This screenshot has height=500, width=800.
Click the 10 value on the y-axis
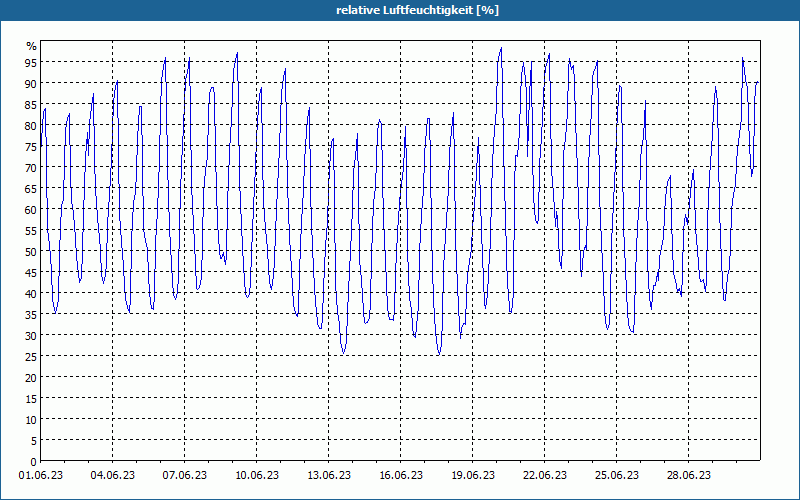tap(31, 420)
